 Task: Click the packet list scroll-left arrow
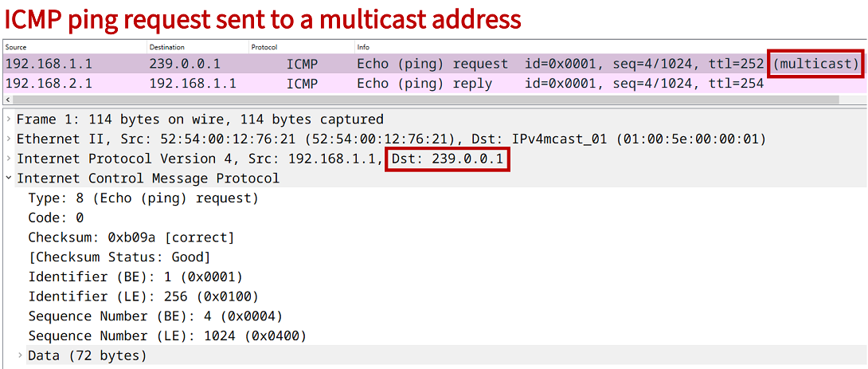point(7,100)
